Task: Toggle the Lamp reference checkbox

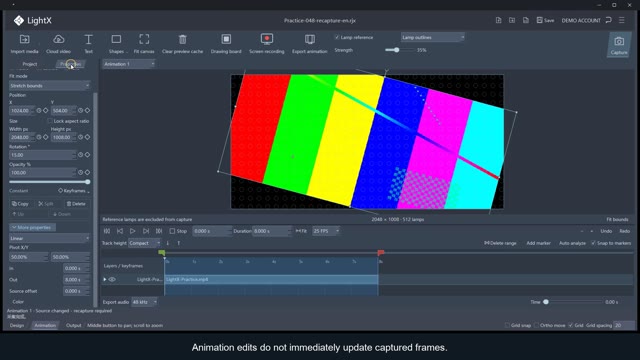Action: (x=337, y=37)
